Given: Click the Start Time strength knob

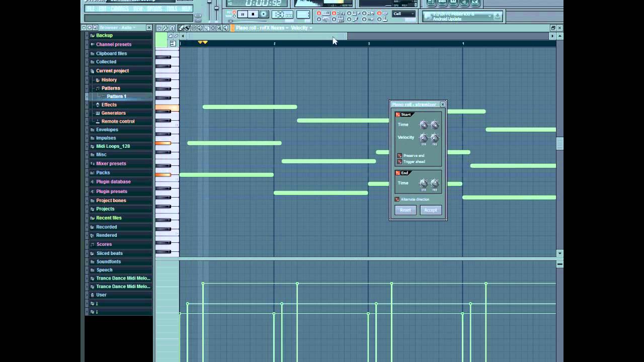Looking at the screenshot, I should click(x=424, y=125).
